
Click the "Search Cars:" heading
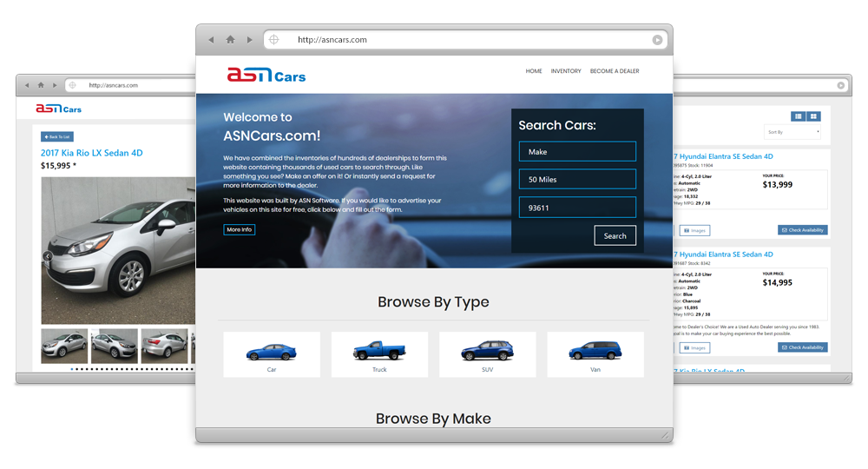[x=557, y=126]
